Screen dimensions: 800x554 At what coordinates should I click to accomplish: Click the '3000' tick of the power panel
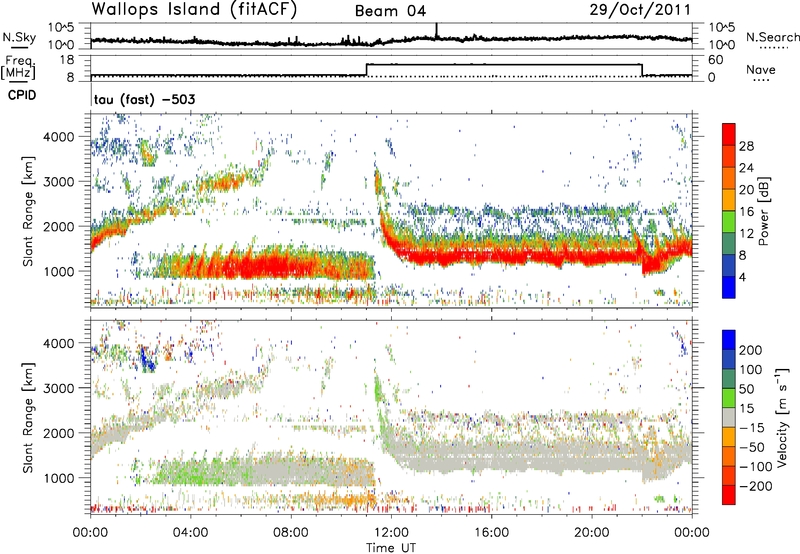click(x=58, y=182)
